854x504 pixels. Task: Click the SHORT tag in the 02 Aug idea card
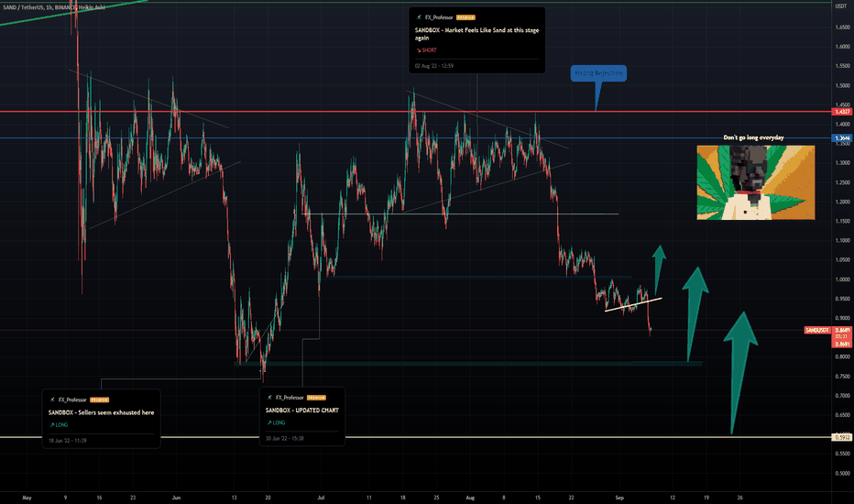[x=426, y=50]
